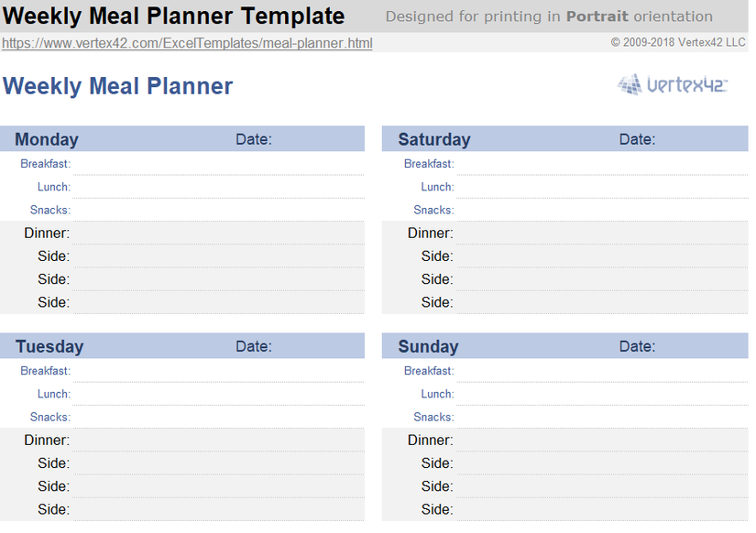Viewport: 756px width, 533px height.
Task: Click the Vertex42 logo
Action: point(673,85)
